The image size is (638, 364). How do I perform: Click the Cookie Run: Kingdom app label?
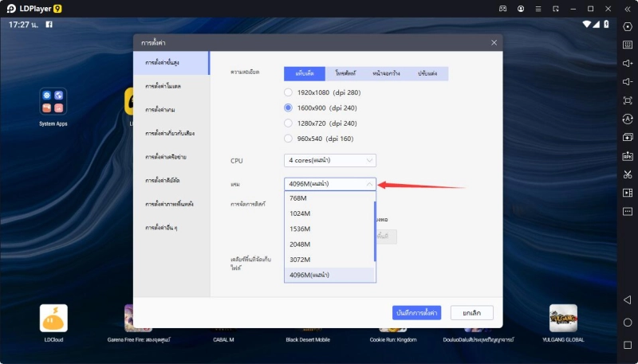(393, 339)
